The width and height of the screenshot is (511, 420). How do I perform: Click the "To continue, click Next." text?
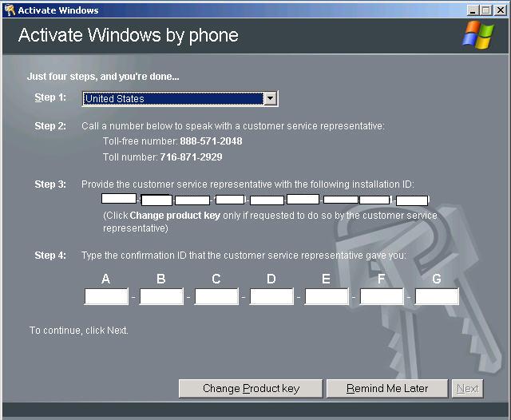click(78, 331)
